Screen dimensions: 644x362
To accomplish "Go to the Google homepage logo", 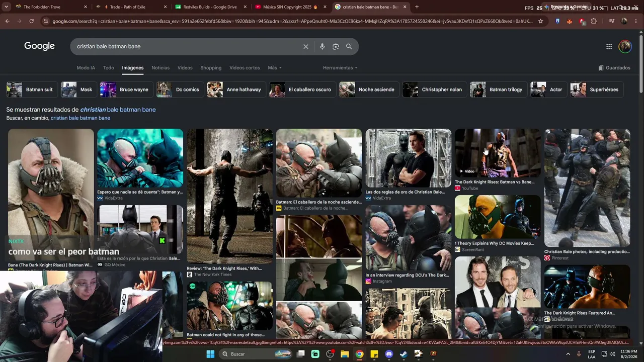I will click(x=39, y=46).
